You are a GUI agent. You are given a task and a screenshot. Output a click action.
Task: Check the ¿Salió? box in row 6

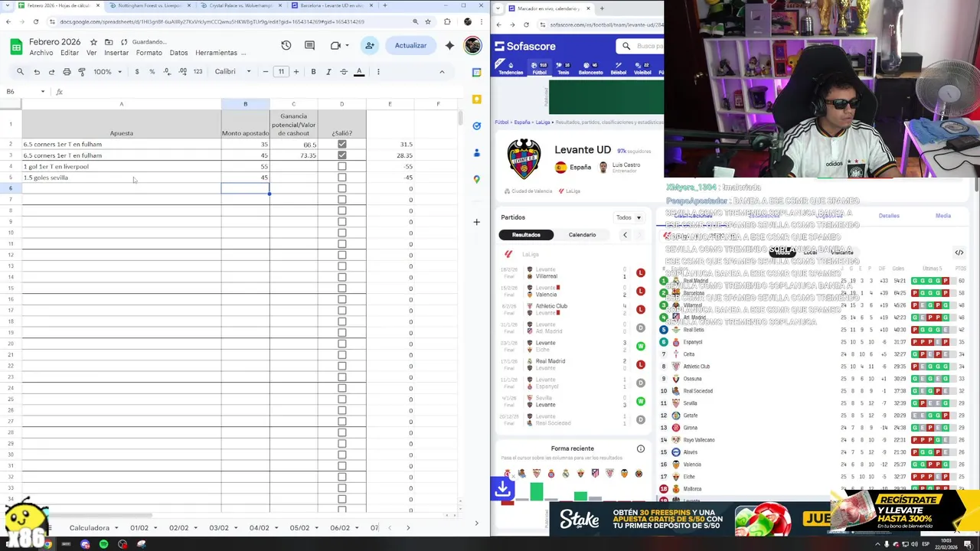tap(341, 188)
